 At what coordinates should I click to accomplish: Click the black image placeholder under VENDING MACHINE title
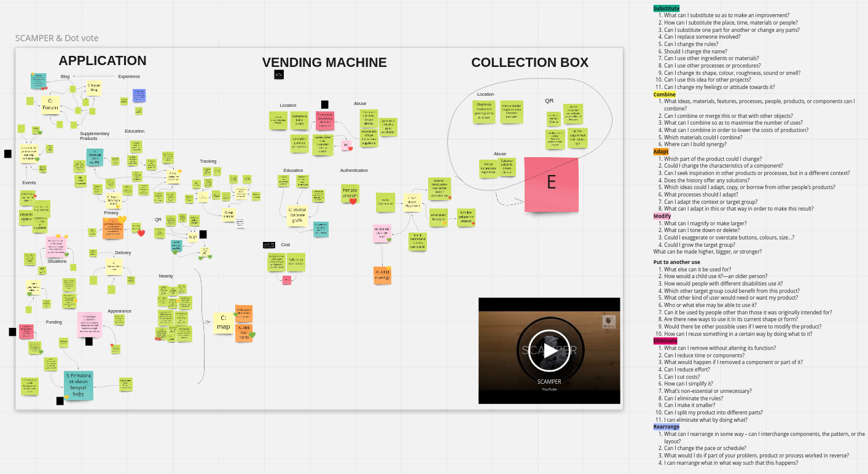coord(279,74)
